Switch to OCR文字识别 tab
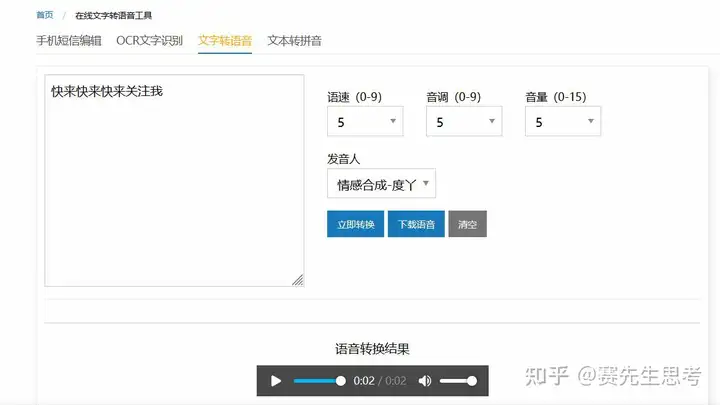This screenshot has width=720, height=405. [149, 41]
